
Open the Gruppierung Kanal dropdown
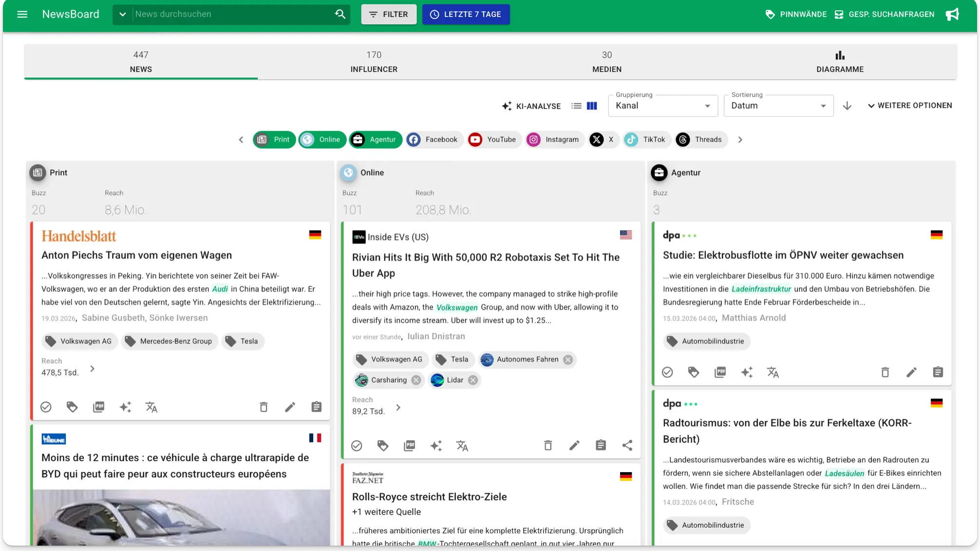click(663, 106)
